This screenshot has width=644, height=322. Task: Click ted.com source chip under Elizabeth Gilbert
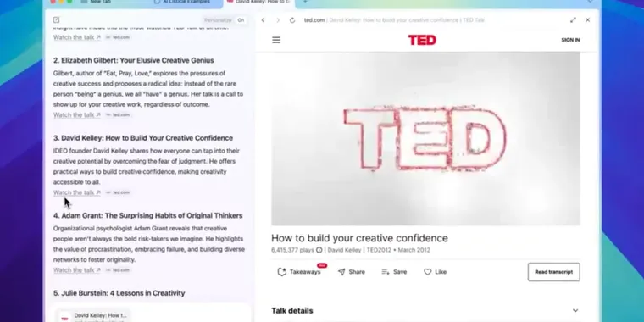click(118, 115)
